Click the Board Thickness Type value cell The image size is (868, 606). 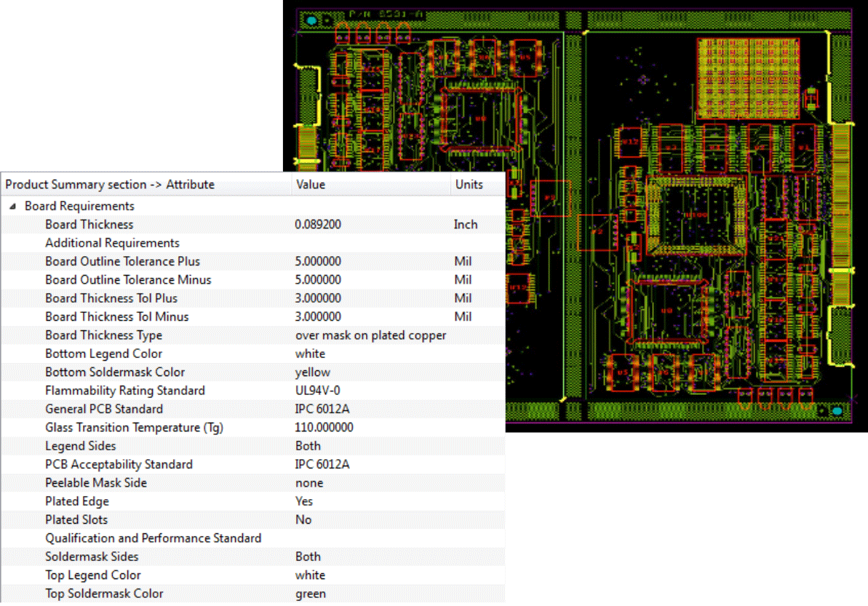pos(370,335)
